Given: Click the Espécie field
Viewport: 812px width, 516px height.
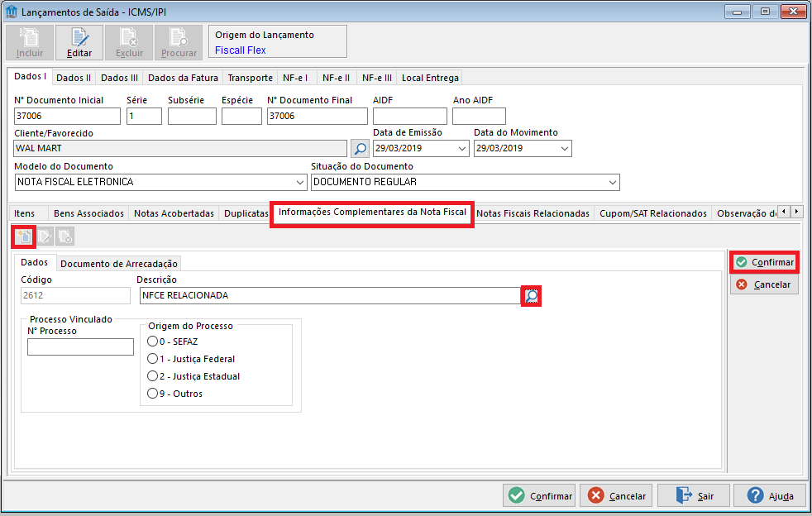Looking at the screenshot, I should pos(241,116).
